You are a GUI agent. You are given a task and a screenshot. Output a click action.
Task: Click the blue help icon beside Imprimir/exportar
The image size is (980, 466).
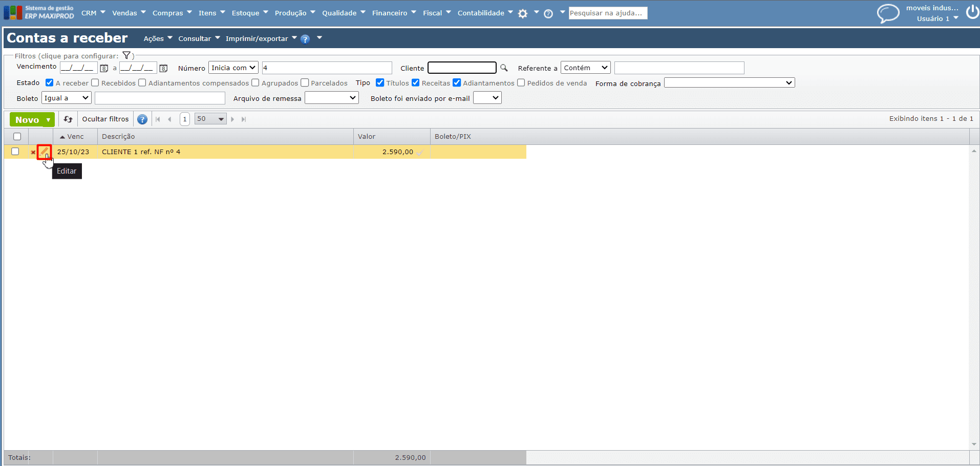pyautogui.click(x=305, y=39)
